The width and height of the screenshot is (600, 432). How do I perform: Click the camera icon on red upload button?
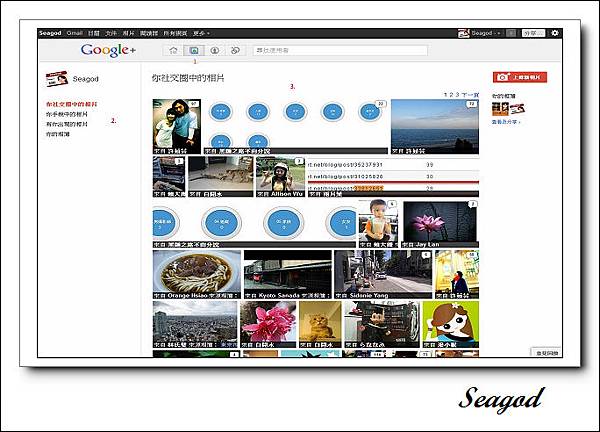[503, 77]
